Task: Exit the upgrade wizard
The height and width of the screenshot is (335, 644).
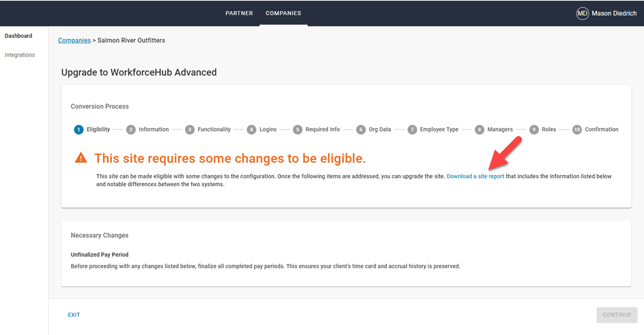Action: click(74, 315)
